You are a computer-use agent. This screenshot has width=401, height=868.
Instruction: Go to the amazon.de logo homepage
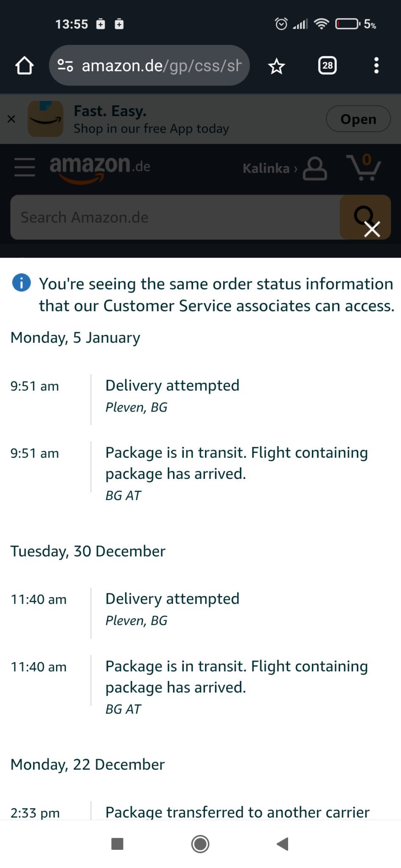coord(100,167)
